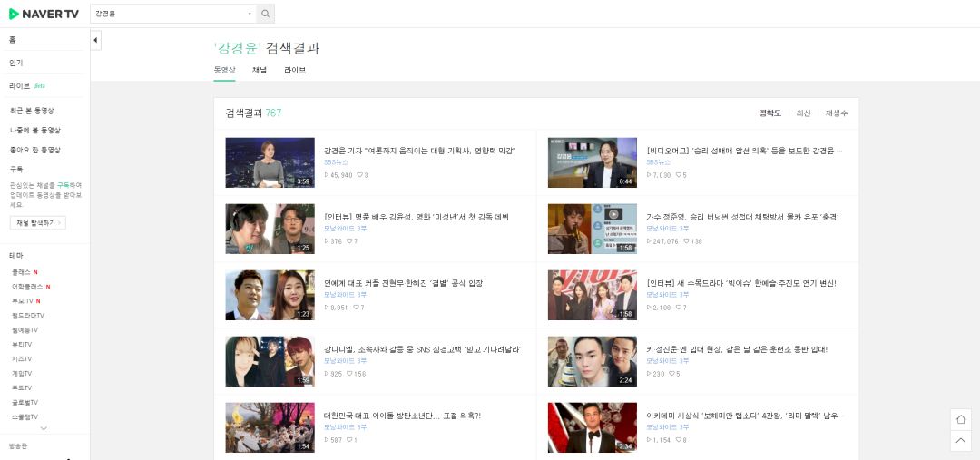
Task: Open title [비디오머그] 승리 성매매 알선 의혹
Action: coord(744,151)
